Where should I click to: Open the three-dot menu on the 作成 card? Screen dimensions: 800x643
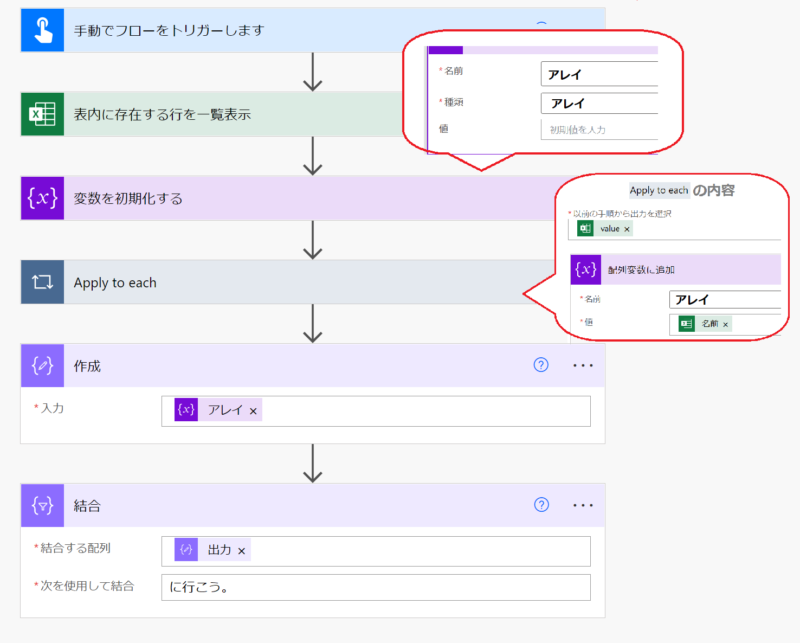[x=583, y=366]
